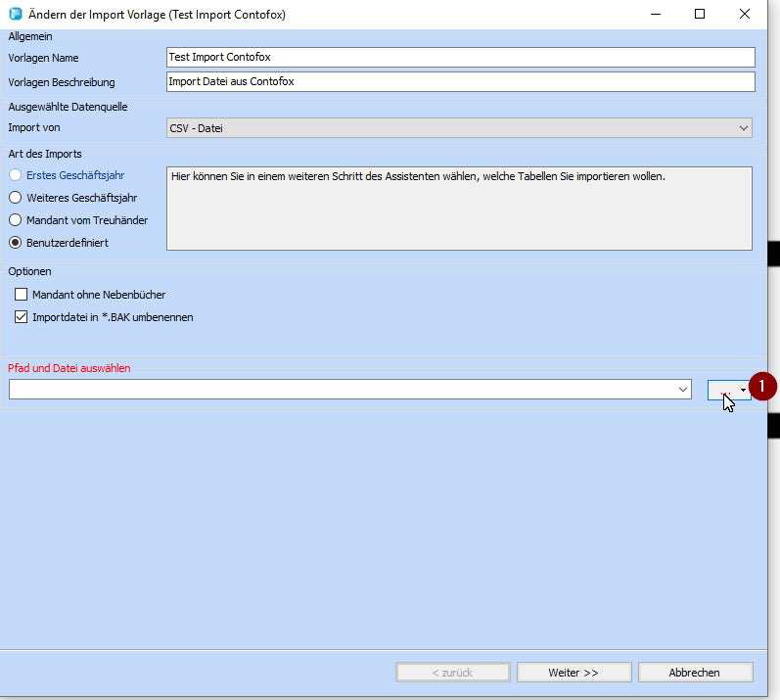Select the 'Benutzerdefiniert' radio button
This screenshot has height=700, width=780.
(16, 243)
